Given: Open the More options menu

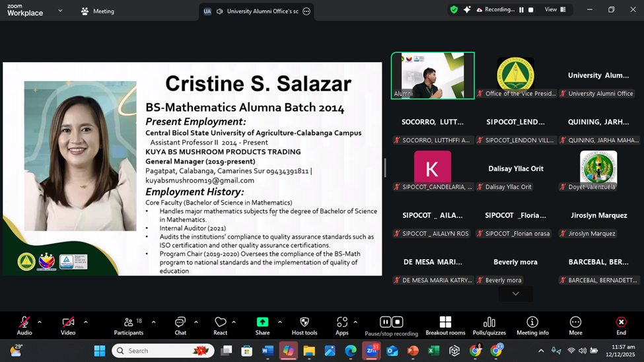Looking at the screenshot, I should [x=575, y=324].
